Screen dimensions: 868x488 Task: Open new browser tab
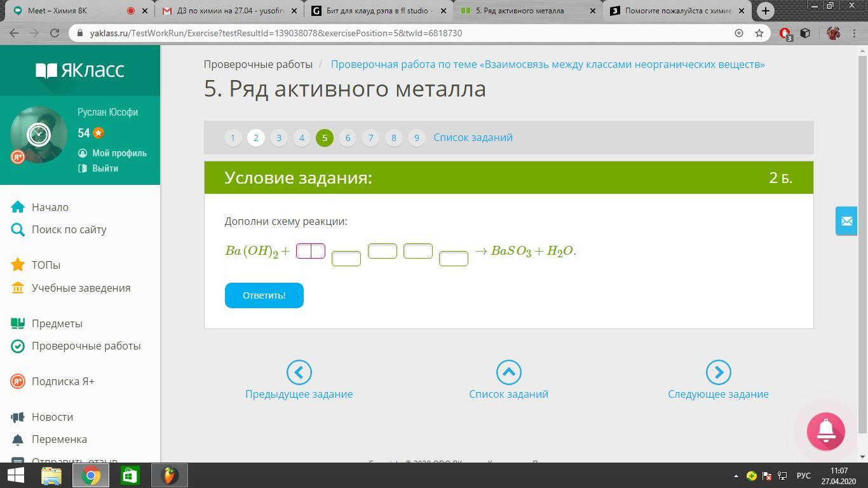tap(766, 11)
